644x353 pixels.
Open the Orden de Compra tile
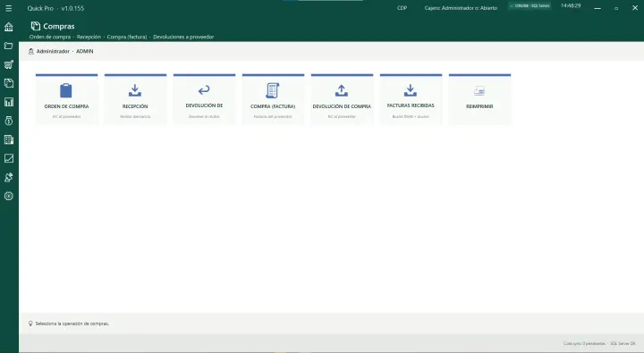[66, 100]
